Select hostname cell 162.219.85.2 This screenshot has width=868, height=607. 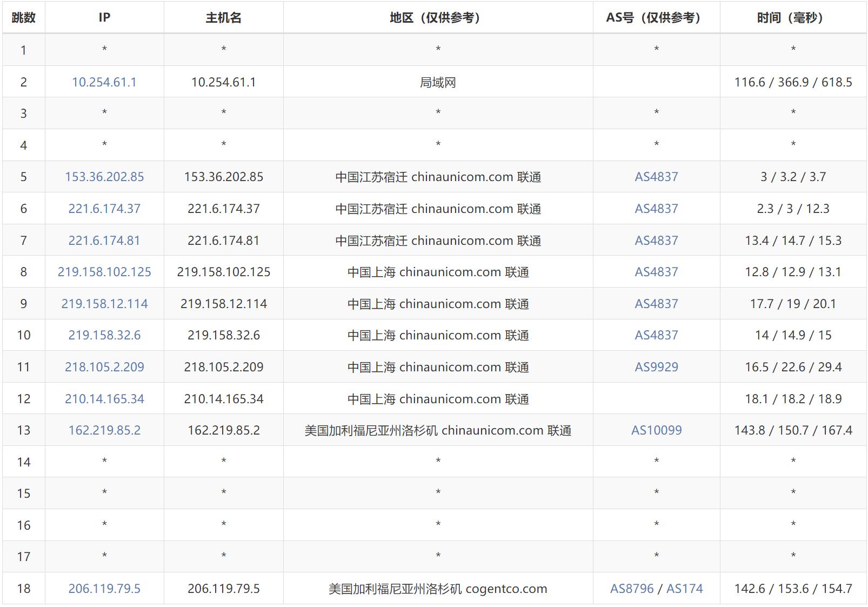click(x=224, y=430)
